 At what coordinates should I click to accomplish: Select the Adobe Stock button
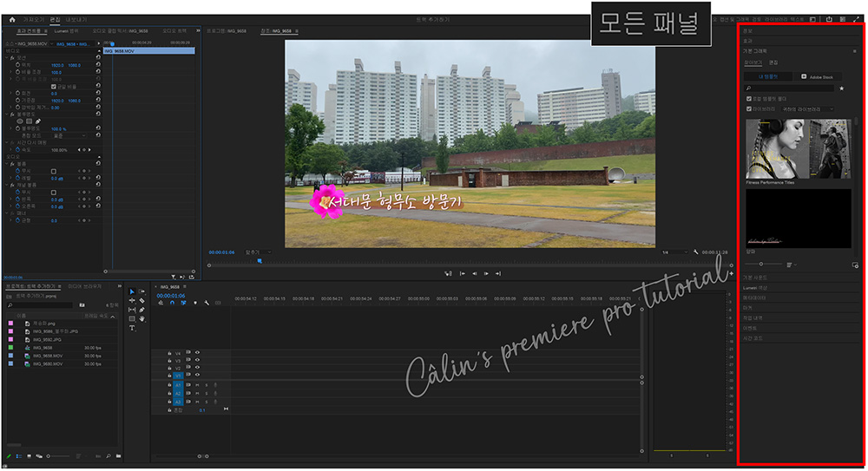[818, 76]
